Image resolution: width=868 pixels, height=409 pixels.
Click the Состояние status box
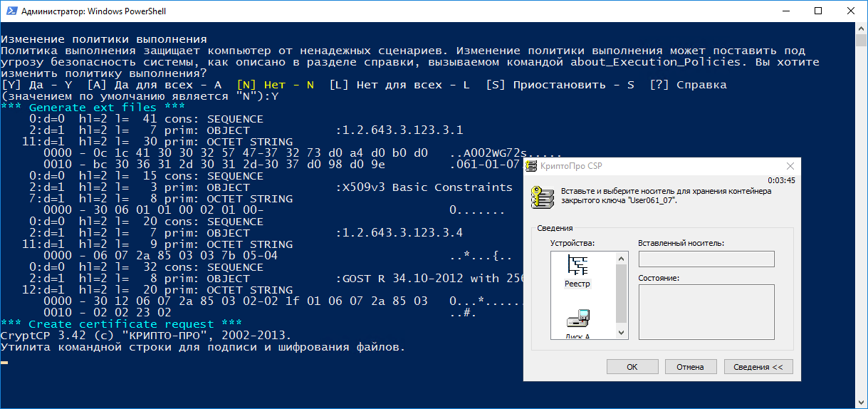(706, 311)
